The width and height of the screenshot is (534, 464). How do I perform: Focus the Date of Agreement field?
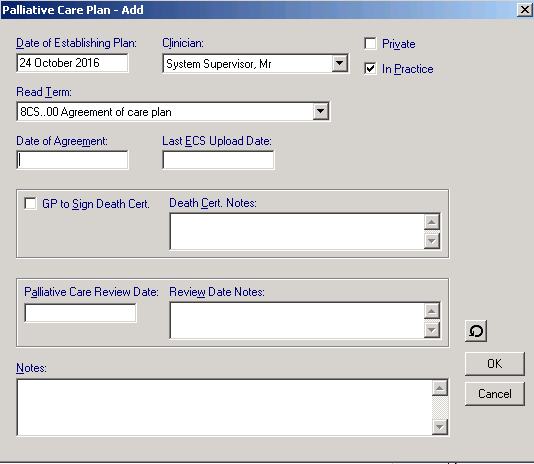click(72, 160)
